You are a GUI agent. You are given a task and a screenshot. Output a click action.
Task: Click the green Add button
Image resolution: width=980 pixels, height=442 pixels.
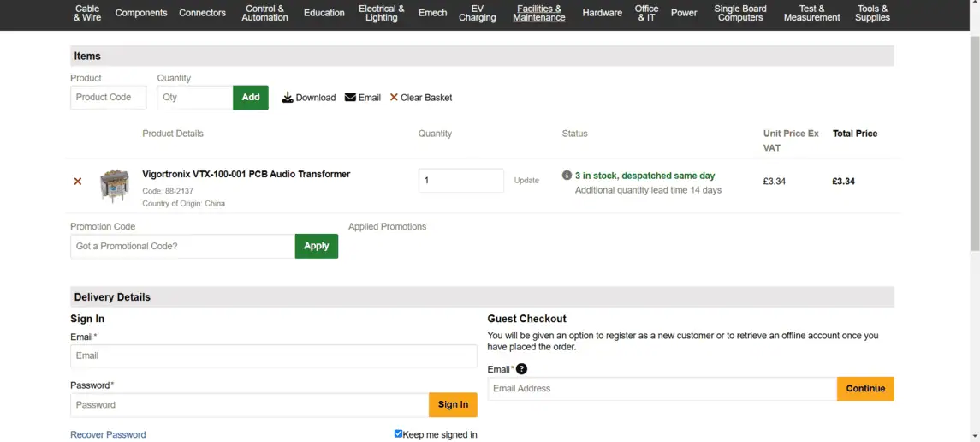251,98
